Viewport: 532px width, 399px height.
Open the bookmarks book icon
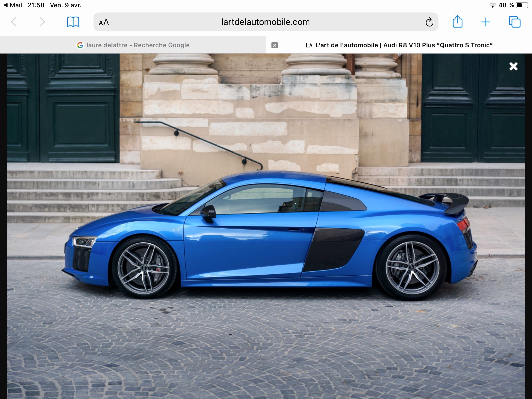(73, 22)
